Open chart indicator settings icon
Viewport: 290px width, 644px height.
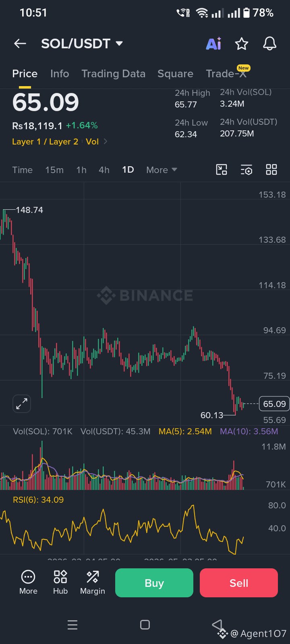click(246, 169)
